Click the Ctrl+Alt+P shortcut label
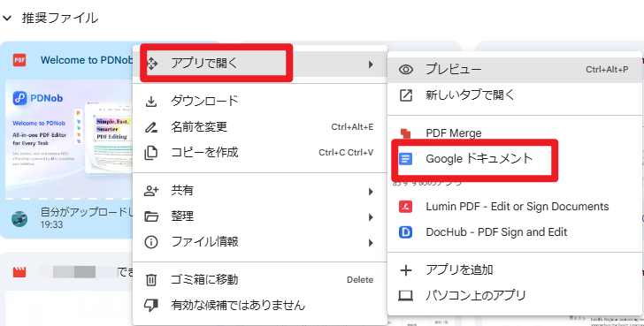 (x=607, y=70)
